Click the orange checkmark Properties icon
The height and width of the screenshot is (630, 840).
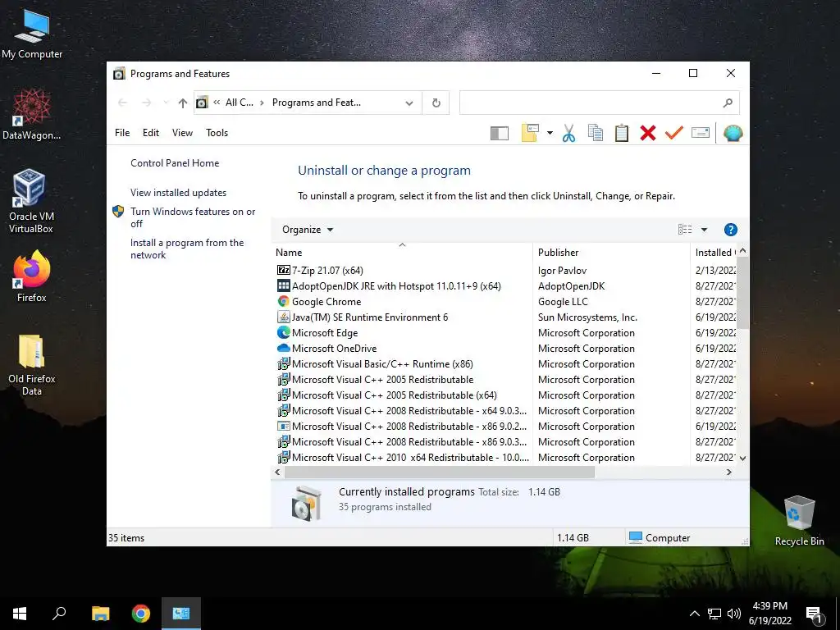pyautogui.click(x=674, y=132)
